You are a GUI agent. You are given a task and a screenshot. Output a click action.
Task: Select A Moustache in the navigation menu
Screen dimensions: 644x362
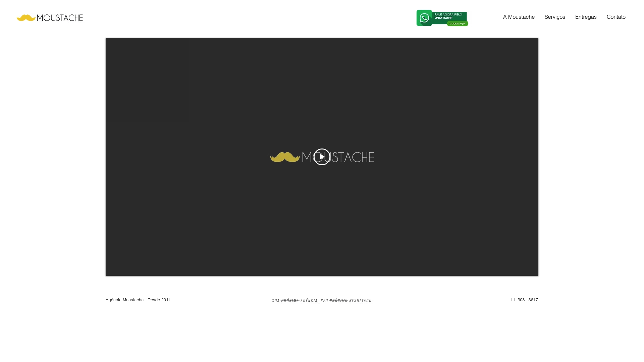pyautogui.click(x=519, y=17)
